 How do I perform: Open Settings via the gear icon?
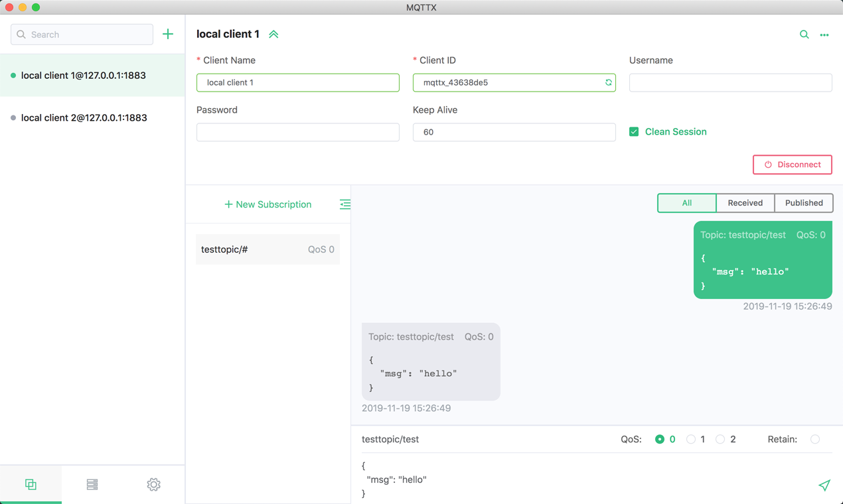tap(153, 484)
